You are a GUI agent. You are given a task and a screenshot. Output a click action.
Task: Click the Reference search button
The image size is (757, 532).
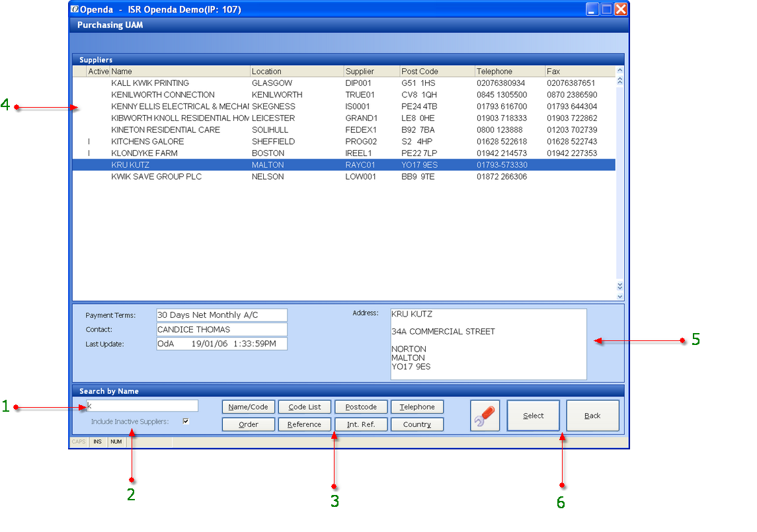[305, 424]
